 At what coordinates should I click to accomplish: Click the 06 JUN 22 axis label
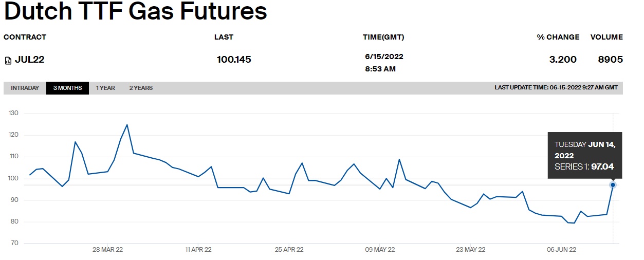point(561,250)
